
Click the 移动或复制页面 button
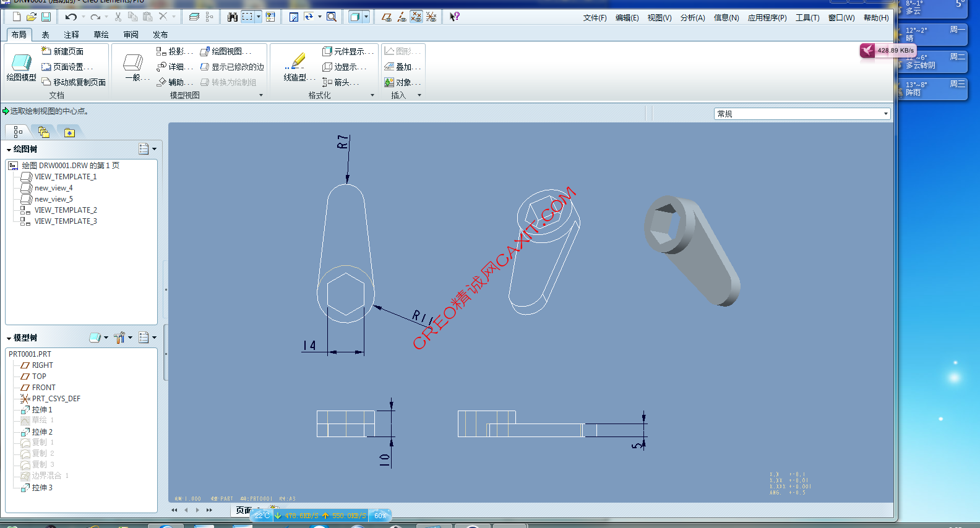tap(74, 82)
